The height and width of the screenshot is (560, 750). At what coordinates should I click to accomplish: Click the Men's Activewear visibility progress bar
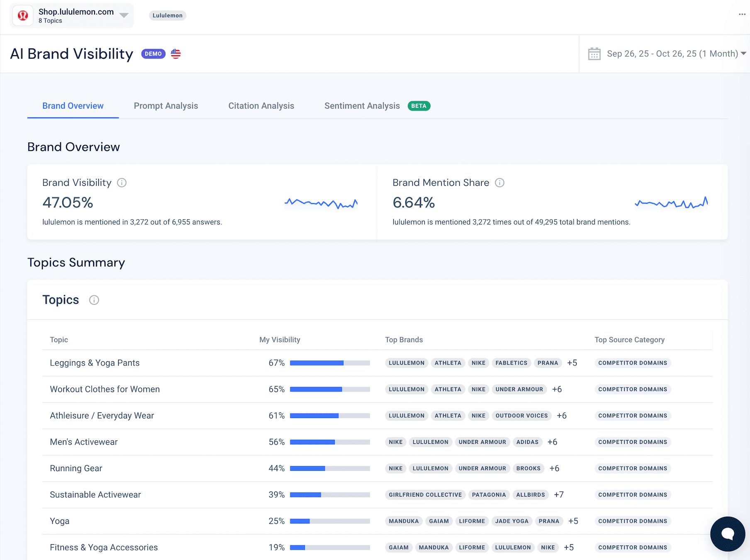tap(330, 442)
